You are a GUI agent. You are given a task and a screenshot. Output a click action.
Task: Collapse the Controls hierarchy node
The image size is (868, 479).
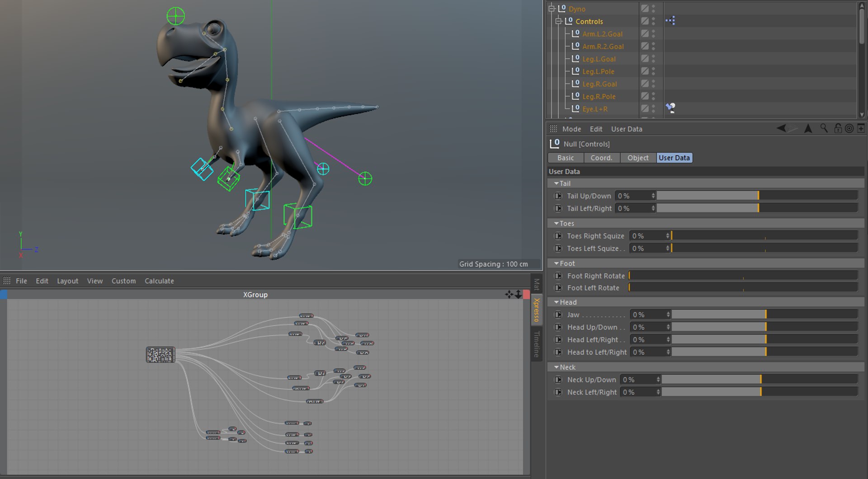[x=559, y=21]
